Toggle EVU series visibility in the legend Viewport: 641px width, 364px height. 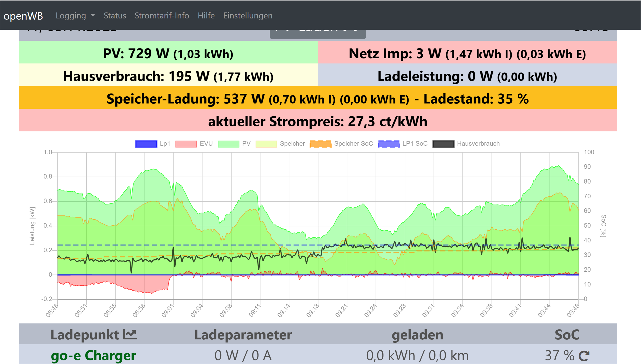(186, 144)
